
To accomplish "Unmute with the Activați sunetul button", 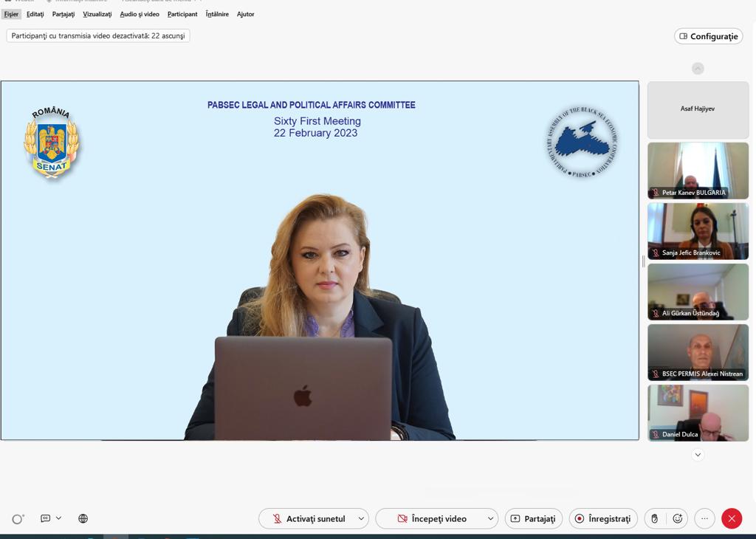I will click(309, 519).
